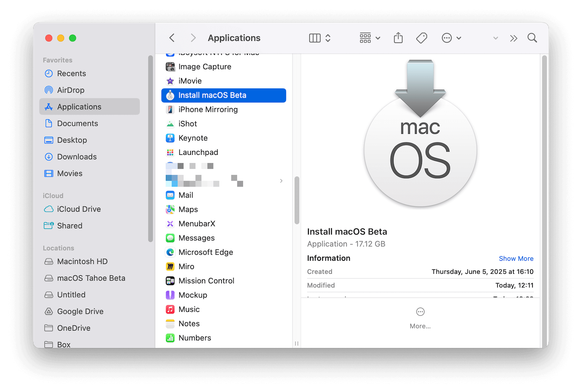Click the faded toolbar dropdown chevron
Image resolution: width=582 pixels, height=392 pixels.
(x=495, y=38)
